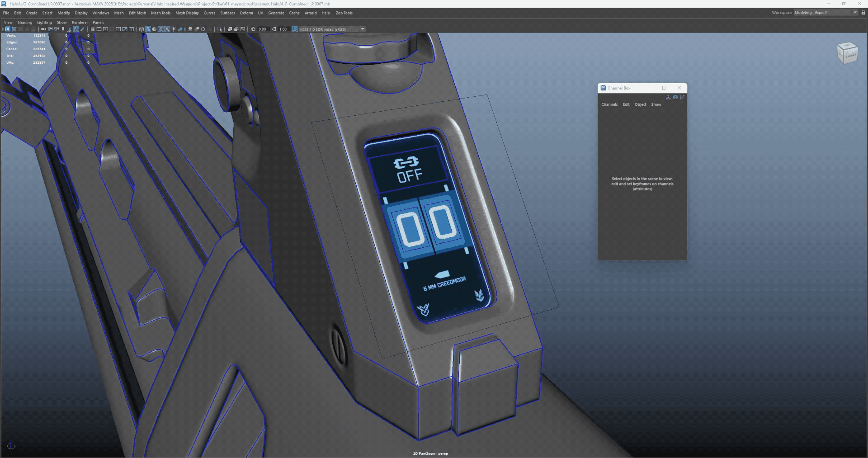Toggle the view transform button
868x458 pixels.
[x=295, y=29]
